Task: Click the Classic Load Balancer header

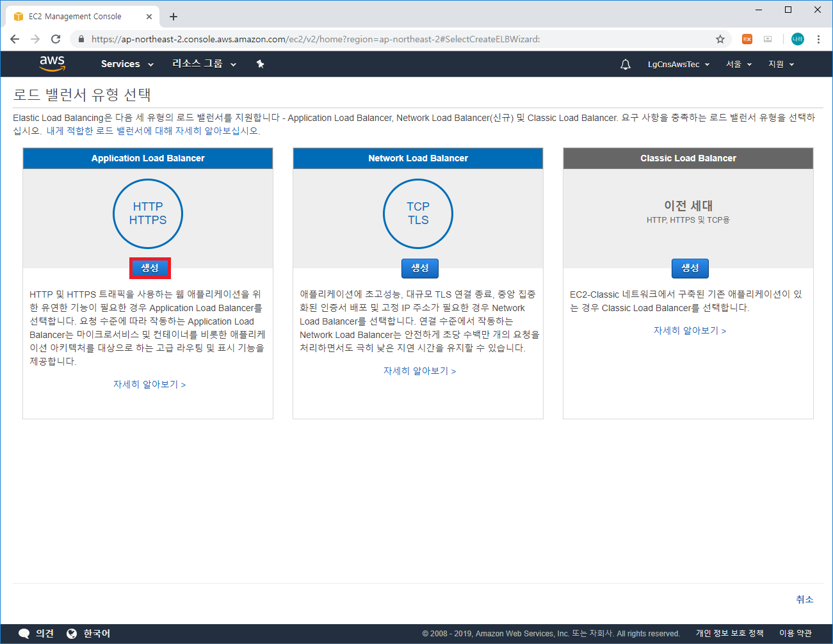Action: [688, 158]
